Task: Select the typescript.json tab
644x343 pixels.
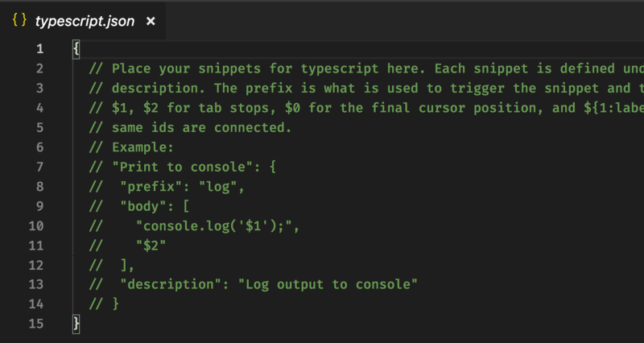Action: 85,22
